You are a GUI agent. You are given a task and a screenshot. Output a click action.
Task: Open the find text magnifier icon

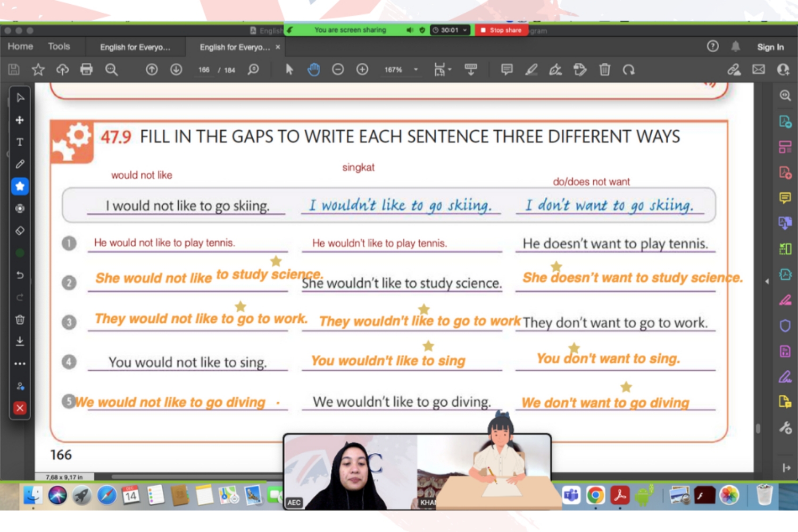[253, 69]
